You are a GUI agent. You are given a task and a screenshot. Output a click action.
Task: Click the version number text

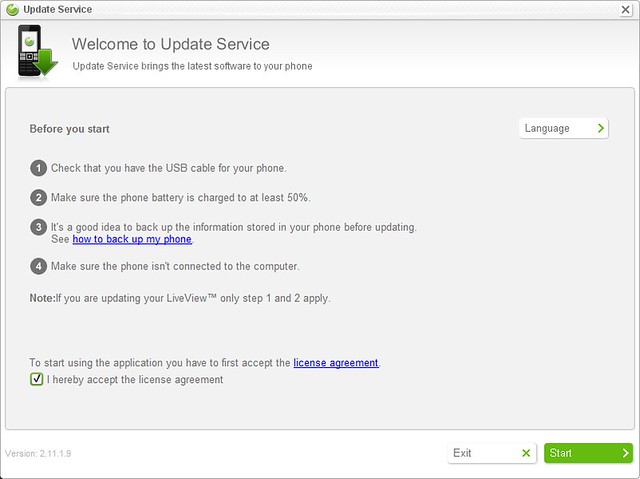click(38, 453)
